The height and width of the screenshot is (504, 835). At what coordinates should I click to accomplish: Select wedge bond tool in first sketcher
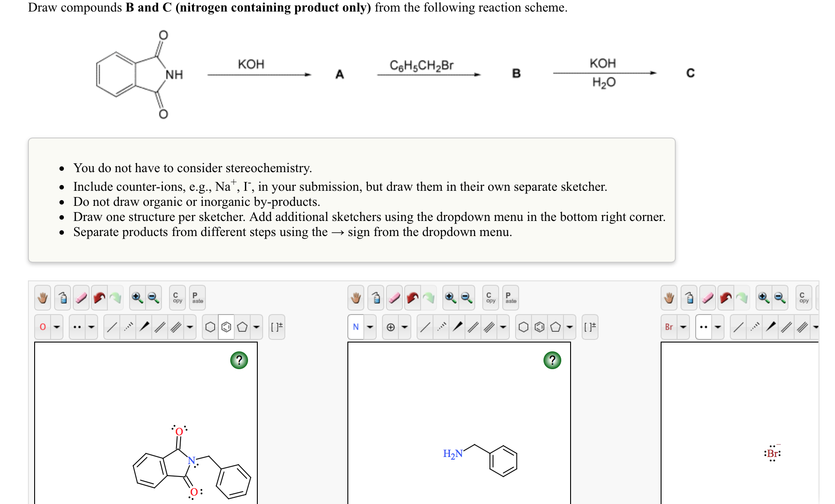(x=144, y=327)
